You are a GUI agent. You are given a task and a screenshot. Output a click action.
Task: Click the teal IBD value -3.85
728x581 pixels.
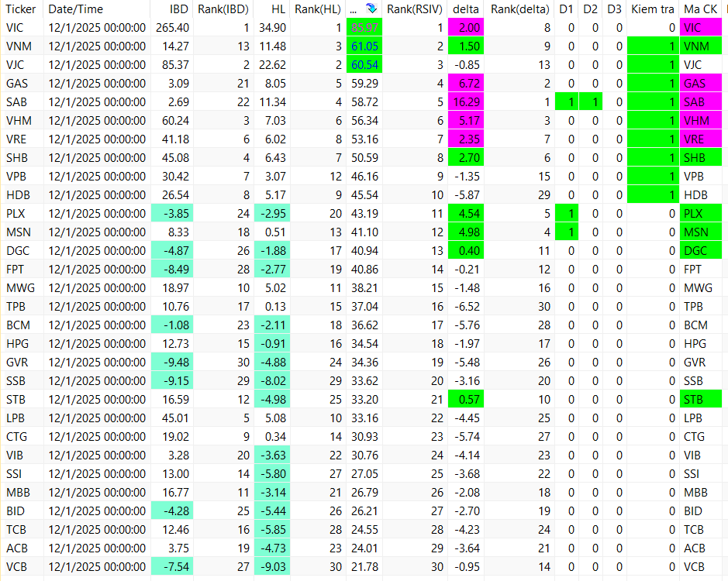pyautogui.click(x=172, y=214)
